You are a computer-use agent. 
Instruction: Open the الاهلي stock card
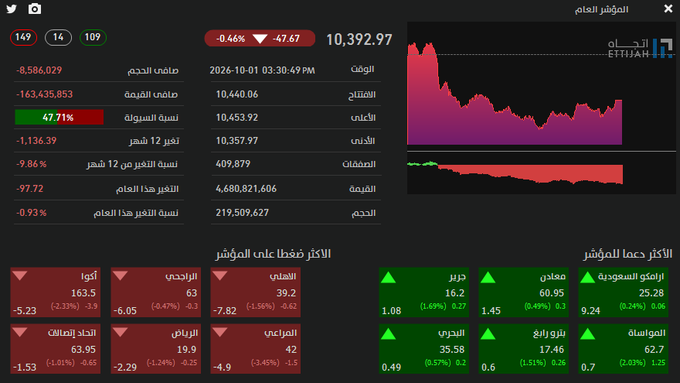[255, 292]
